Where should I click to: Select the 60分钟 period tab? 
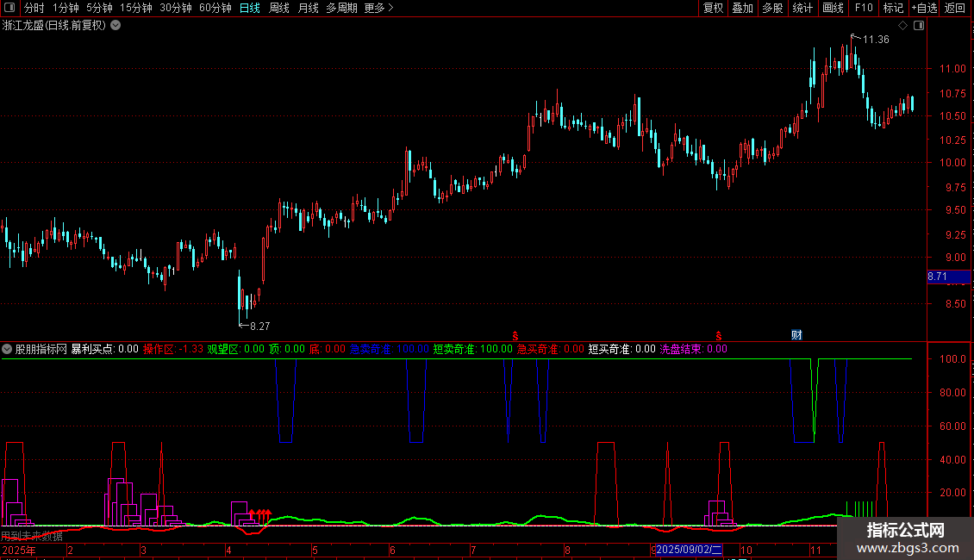pos(215,8)
